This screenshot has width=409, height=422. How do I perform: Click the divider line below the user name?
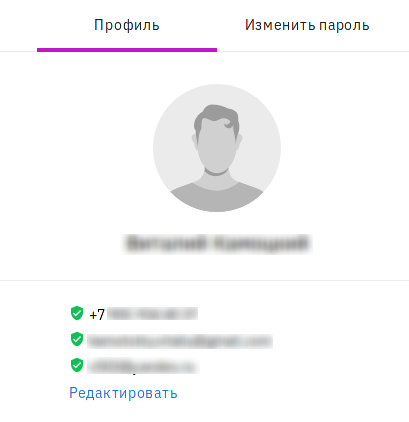(204, 280)
